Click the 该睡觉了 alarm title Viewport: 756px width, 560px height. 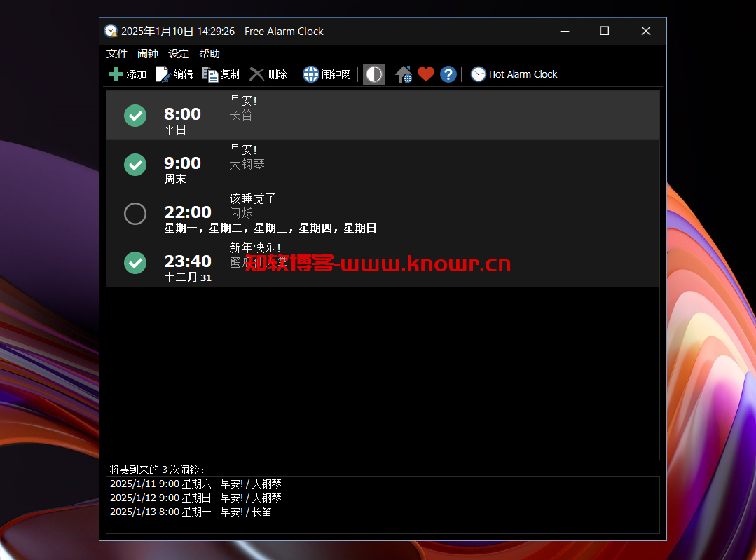click(x=252, y=199)
